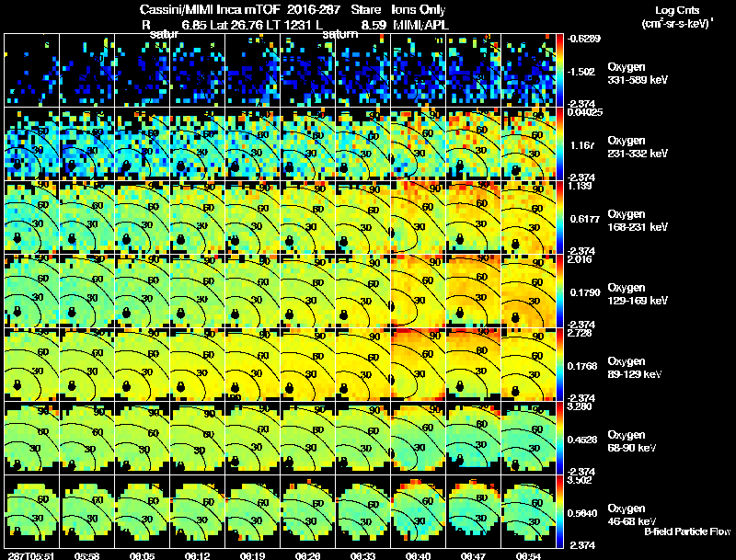Open the 129-169 keV panel at 06:54
The image size is (736, 560).
(528, 291)
